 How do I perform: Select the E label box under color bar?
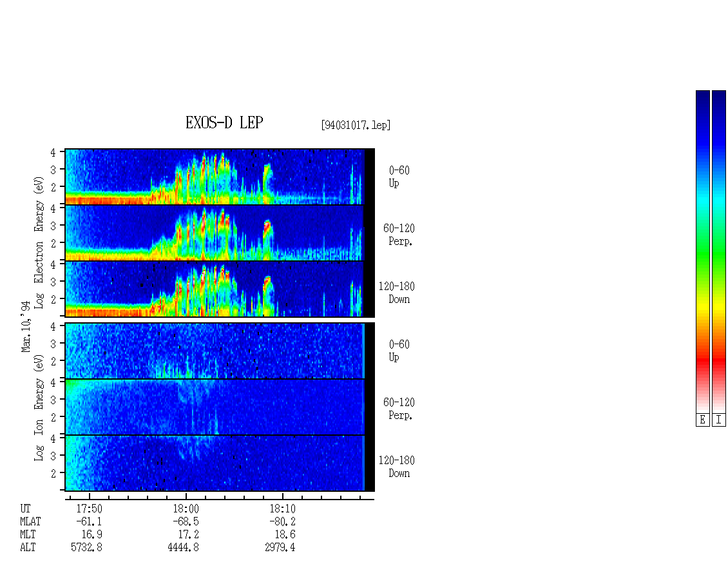702,420
